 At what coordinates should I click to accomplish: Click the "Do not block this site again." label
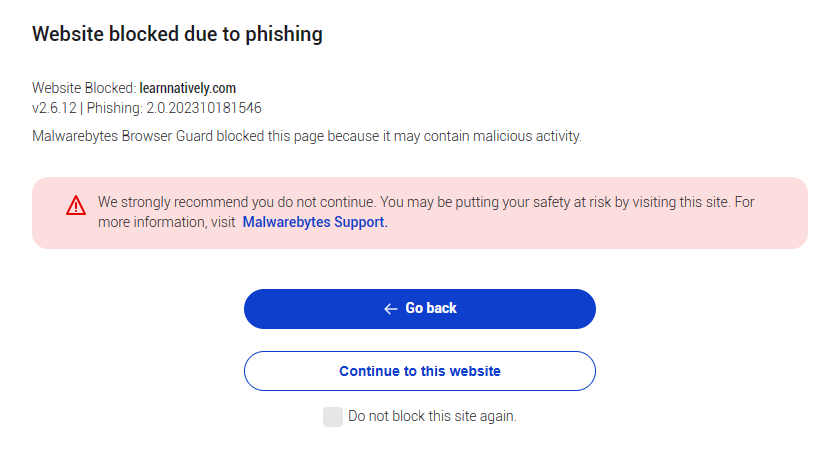tap(432, 416)
